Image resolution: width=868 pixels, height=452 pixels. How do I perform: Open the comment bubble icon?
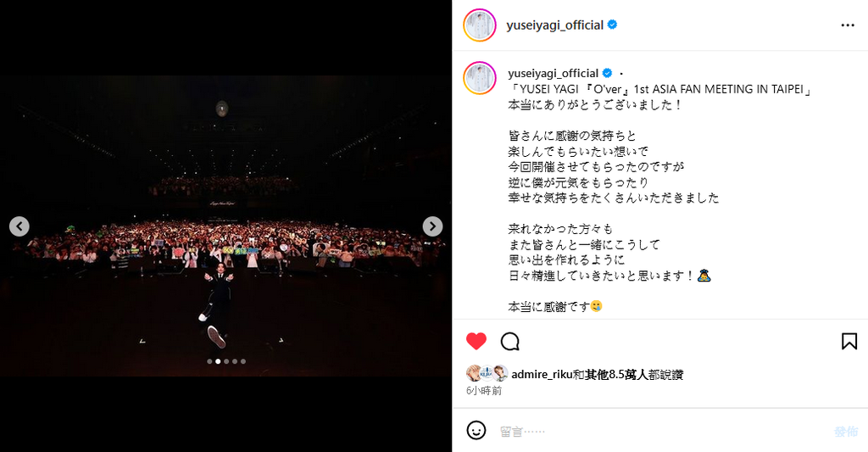tap(509, 342)
